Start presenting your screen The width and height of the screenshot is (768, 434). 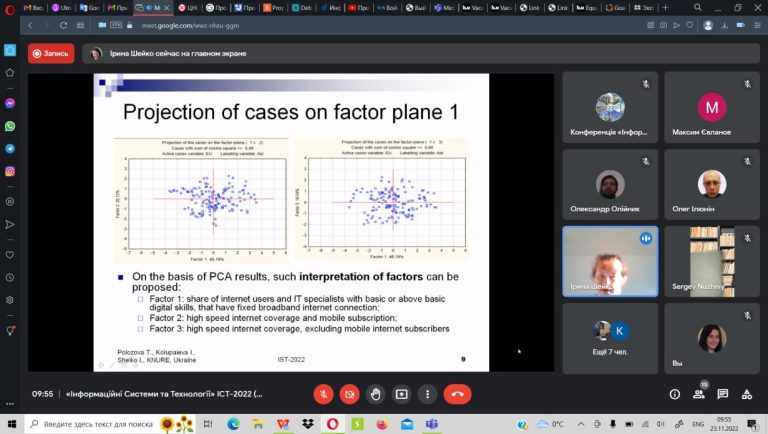click(402, 394)
